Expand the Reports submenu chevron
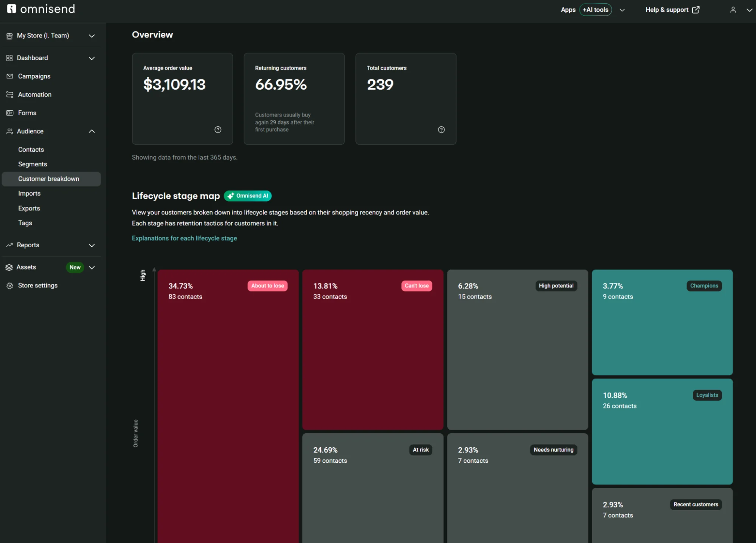This screenshot has height=543, width=756. click(92, 245)
